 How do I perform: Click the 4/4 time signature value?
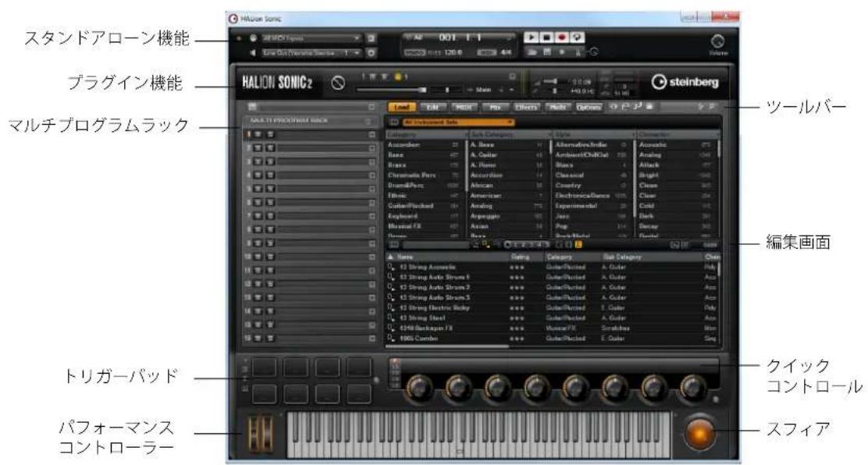(x=506, y=52)
